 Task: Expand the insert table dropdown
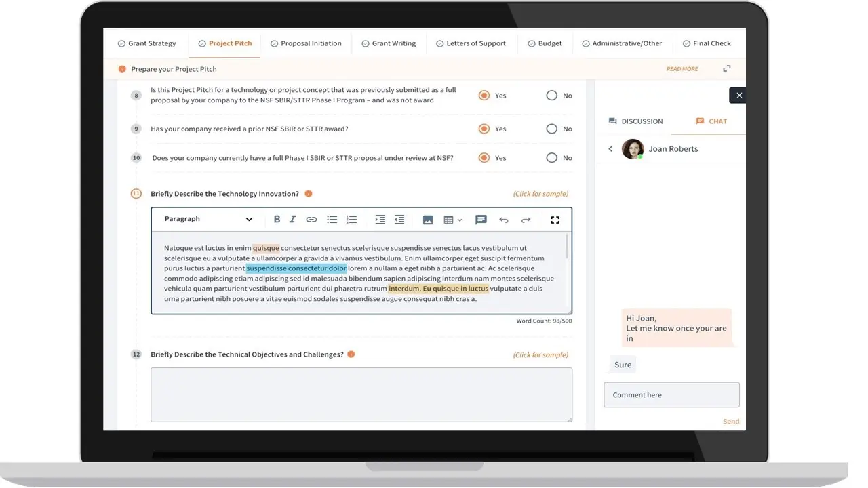click(452, 220)
